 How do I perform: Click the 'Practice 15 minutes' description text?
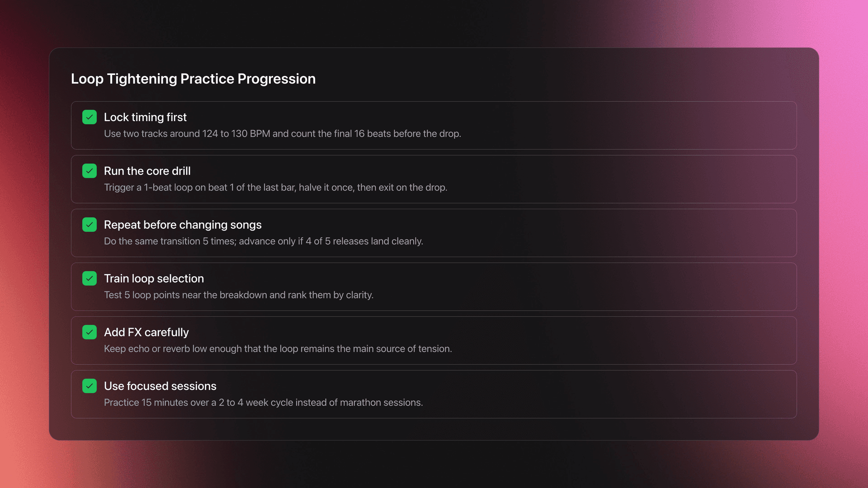point(263,403)
